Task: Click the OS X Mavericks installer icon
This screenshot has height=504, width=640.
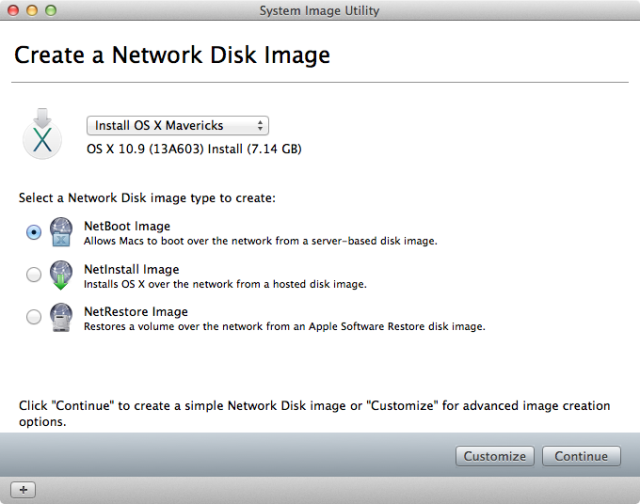Action: pos(42,133)
